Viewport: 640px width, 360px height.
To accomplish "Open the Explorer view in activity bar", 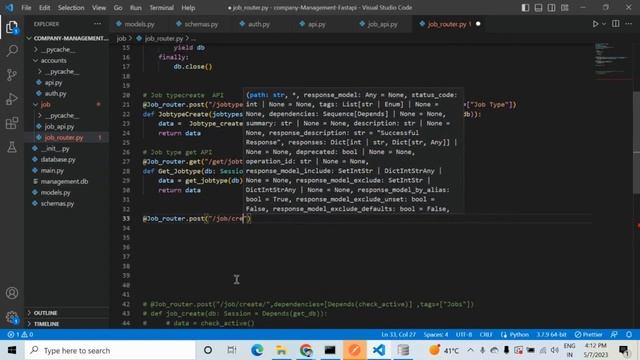I will [x=12, y=27].
